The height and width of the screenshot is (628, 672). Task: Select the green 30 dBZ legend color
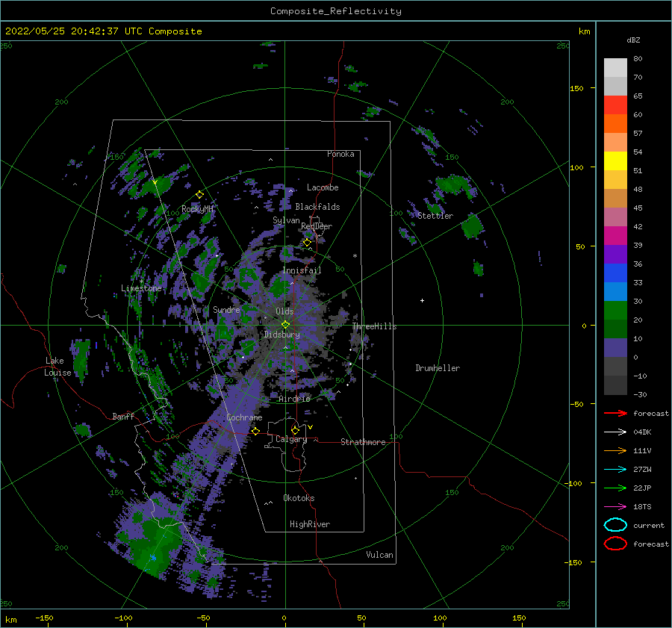(x=615, y=310)
